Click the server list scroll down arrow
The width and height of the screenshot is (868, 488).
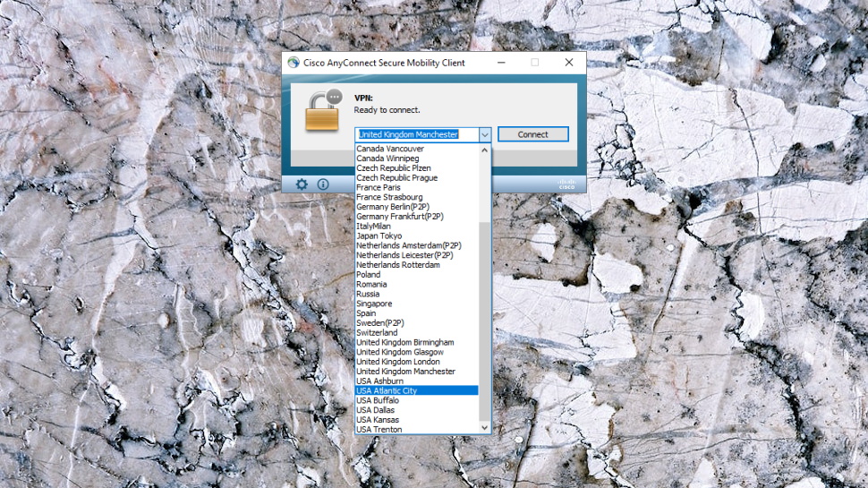pos(484,428)
